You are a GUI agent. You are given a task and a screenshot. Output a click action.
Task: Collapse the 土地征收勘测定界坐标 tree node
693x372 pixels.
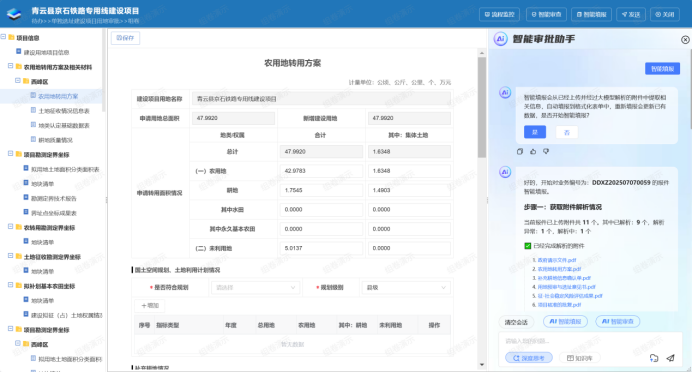[x=10, y=256]
